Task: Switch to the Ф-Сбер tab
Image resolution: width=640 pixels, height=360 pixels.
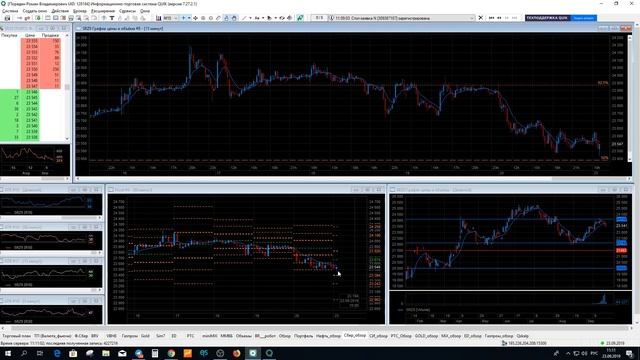Action: click(81, 336)
